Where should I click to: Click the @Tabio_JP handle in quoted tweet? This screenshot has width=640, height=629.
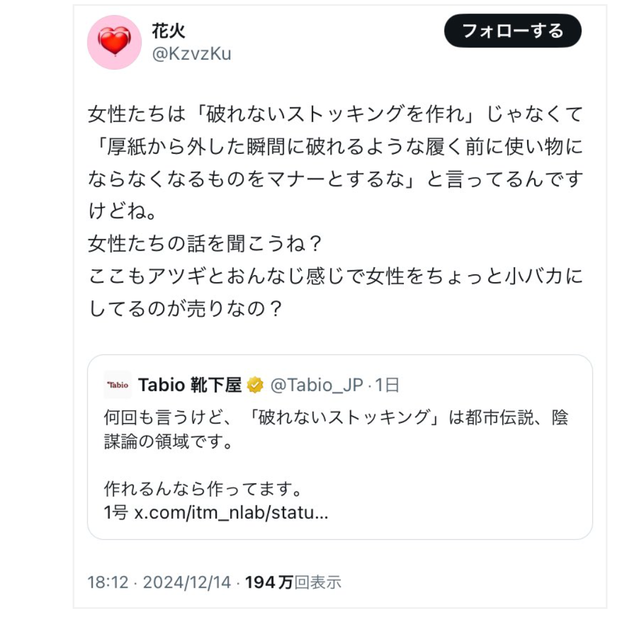click(x=317, y=386)
